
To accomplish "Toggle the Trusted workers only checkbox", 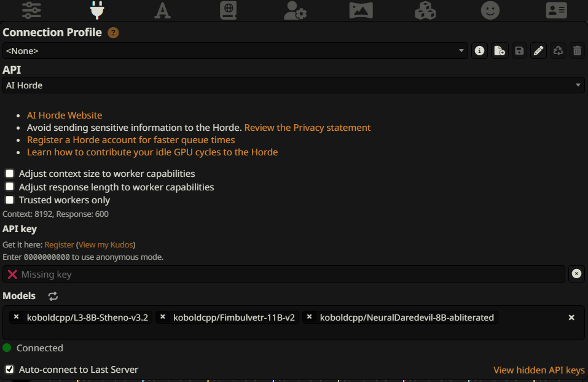I will pyautogui.click(x=9, y=200).
